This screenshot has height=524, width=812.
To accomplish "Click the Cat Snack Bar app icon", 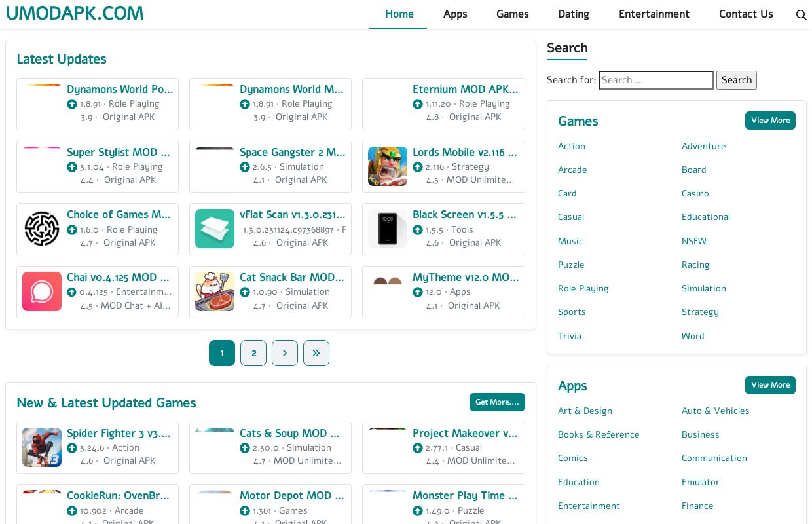I will (x=215, y=291).
